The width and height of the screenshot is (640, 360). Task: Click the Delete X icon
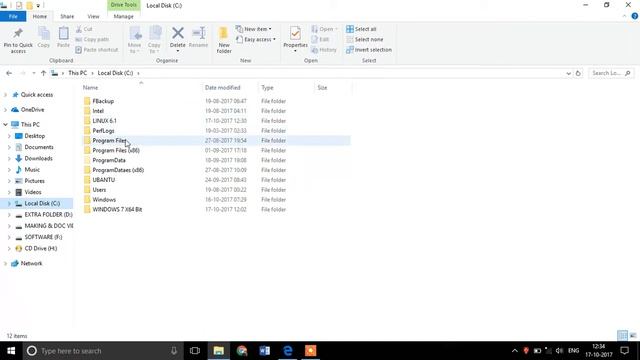pyautogui.click(x=178, y=33)
